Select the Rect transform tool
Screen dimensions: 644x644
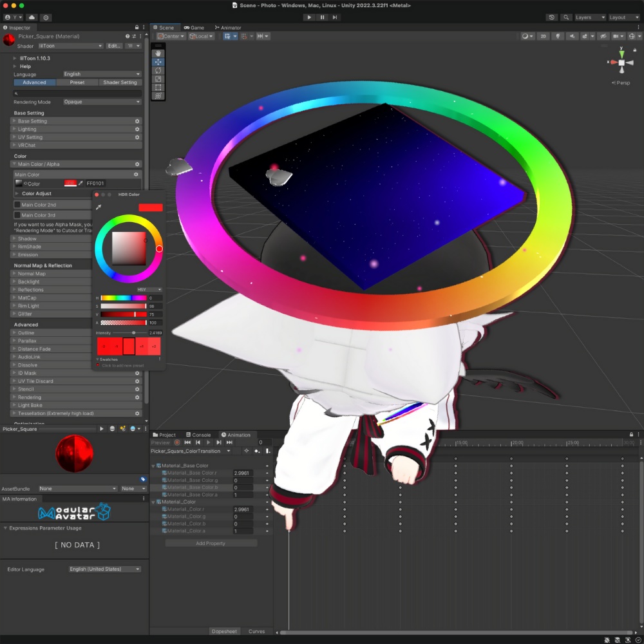coord(158,88)
